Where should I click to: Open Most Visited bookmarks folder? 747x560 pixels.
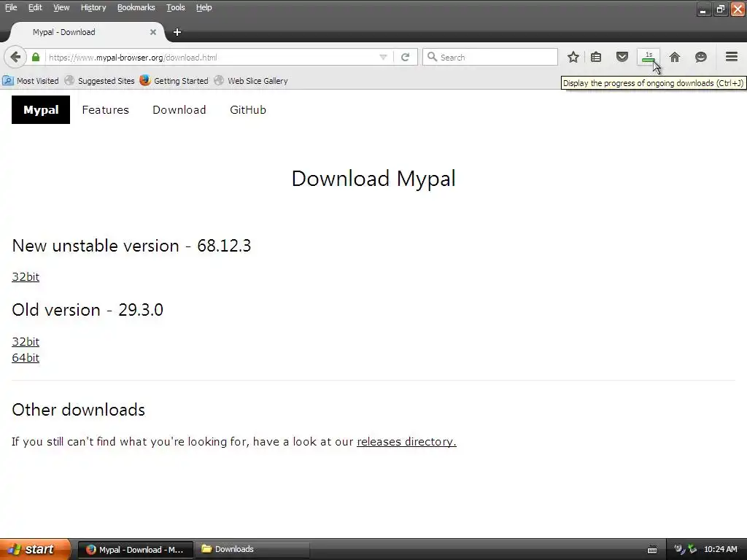pos(31,80)
